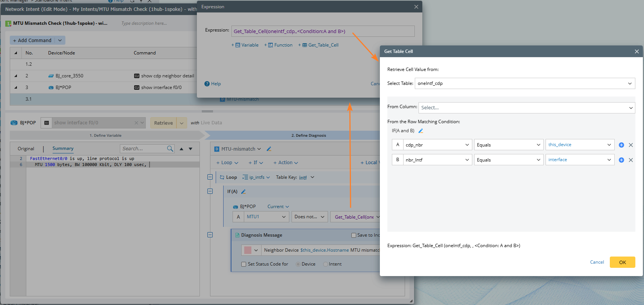
Task: Open the this_device value dropdown
Action: click(580, 145)
